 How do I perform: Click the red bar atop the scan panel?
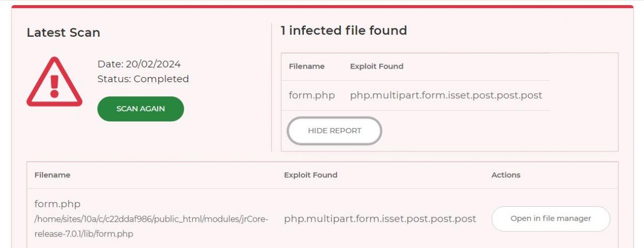click(322, 7)
